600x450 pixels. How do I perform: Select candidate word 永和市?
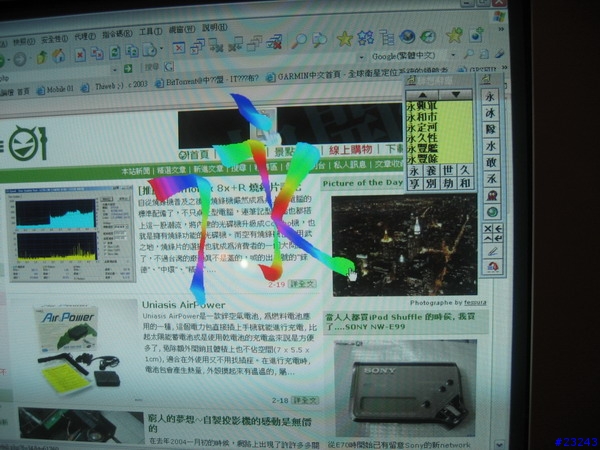422,116
